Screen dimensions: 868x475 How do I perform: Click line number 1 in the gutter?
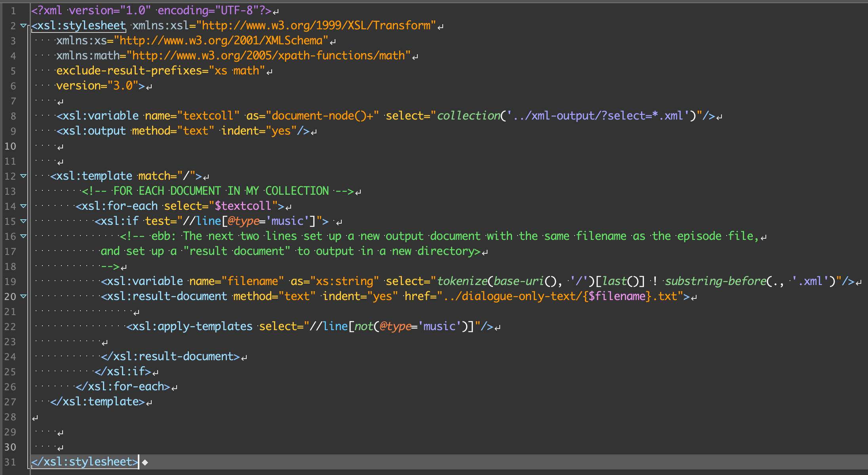pyautogui.click(x=13, y=11)
